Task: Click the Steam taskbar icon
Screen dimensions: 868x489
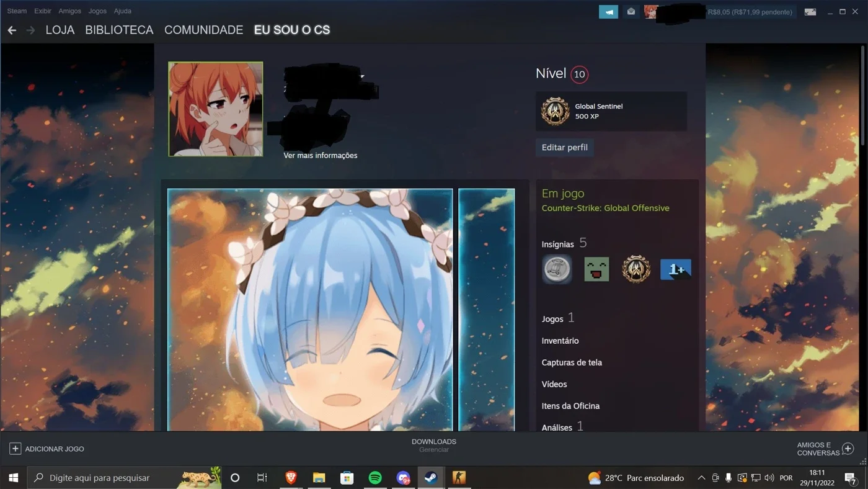Action: click(430, 478)
